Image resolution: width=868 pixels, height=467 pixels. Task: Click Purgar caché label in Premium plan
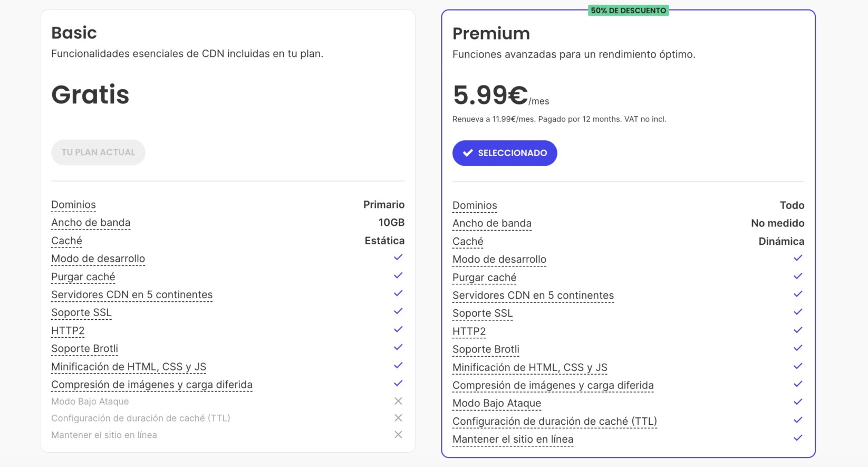click(x=484, y=278)
